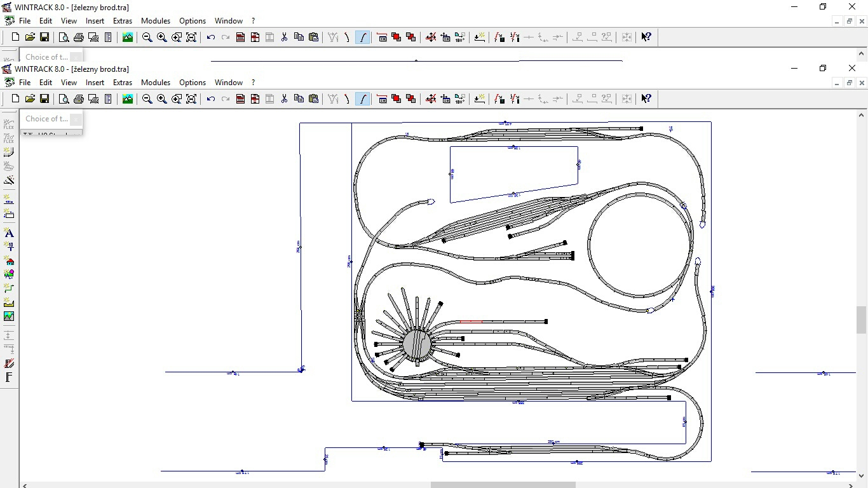This screenshot has height=488, width=868.
Task: Click the insert building house icon
Action: [x=9, y=261]
